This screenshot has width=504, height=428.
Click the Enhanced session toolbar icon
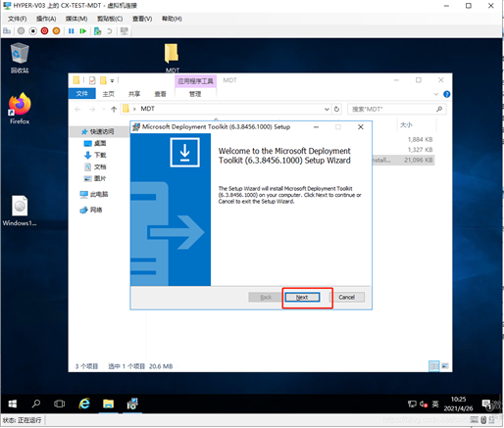point(125,31)
